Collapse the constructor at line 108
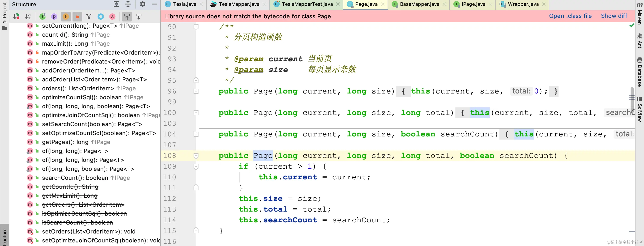Screen dimensions: 644x246 pyautogui.click(x=196, y=156)
